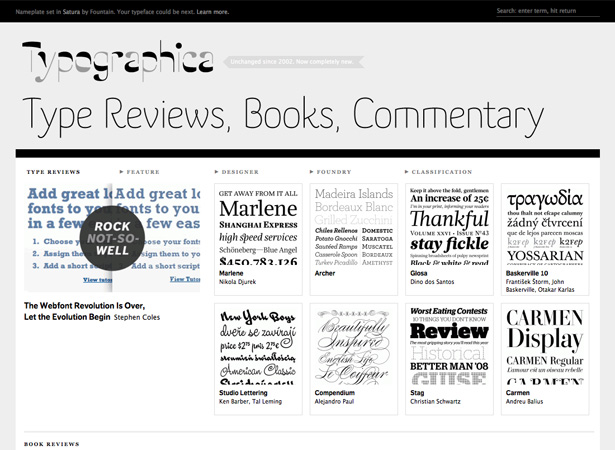Click the Rock Not-So-Well badge
The height and width of the screenshot is (450, 615).
point(112,238)
